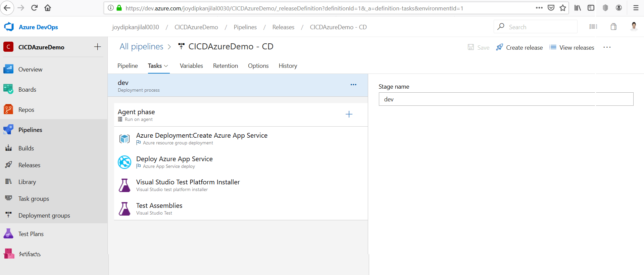
Task: Click the browser Back arrow
Action: [x=7, y=8]
